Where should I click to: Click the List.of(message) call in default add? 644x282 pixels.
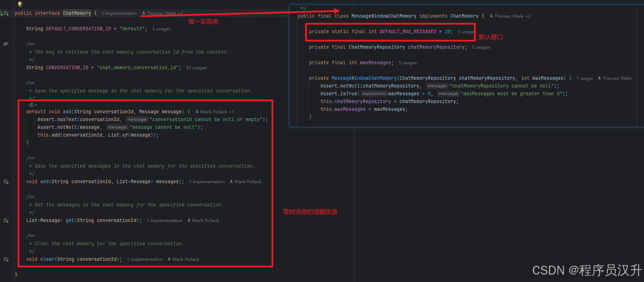[x=131, y=135]
